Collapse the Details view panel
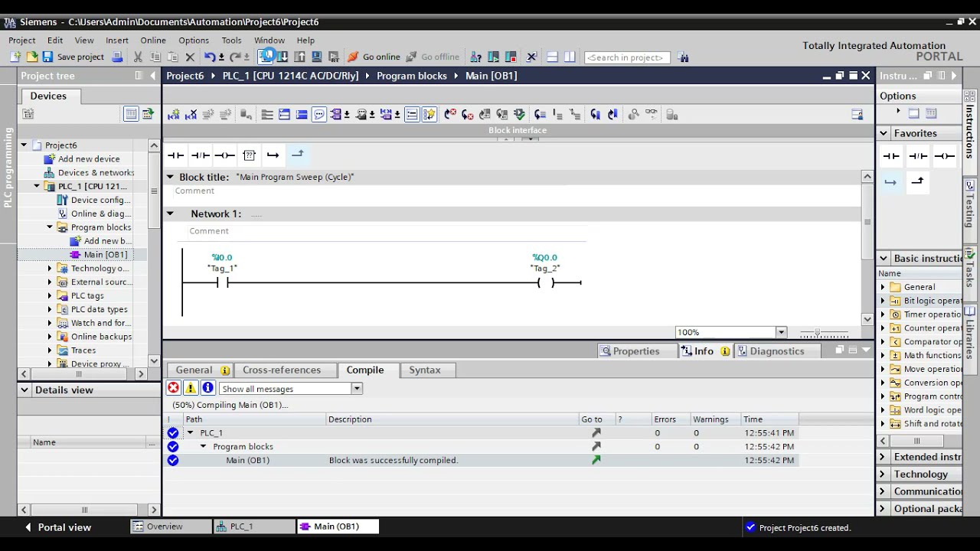 pos(24,390)
